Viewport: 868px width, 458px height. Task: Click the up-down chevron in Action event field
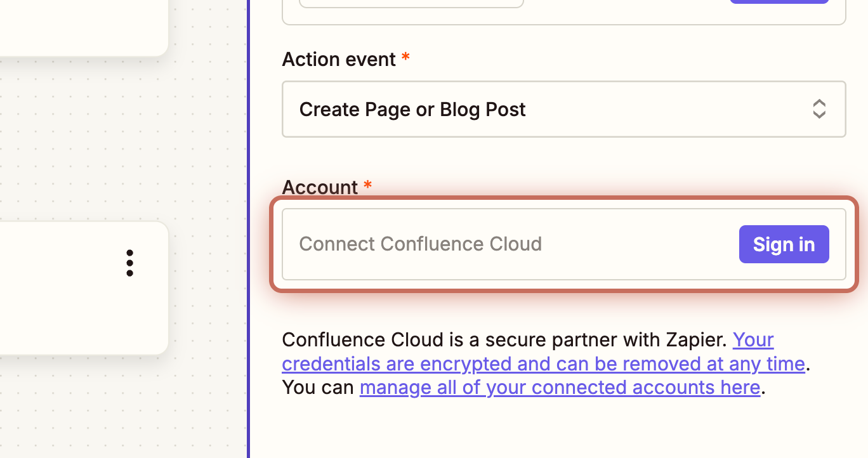(819, 109)
